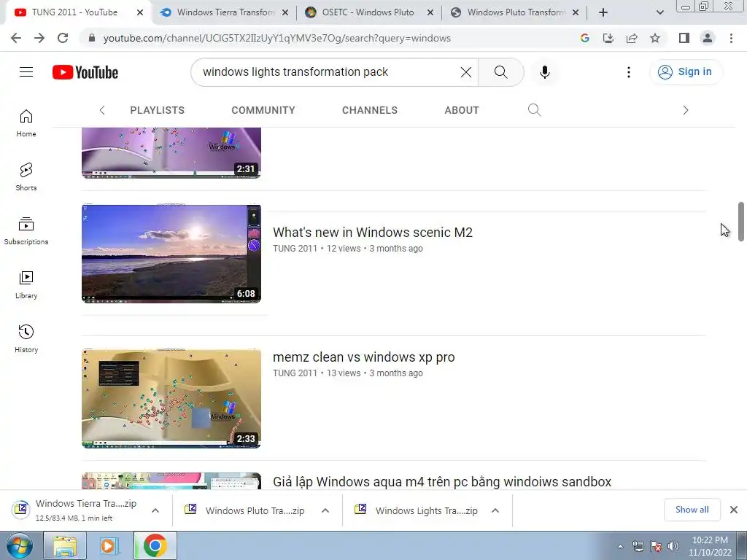
Task: Switch to OSETC - Windows Pluto browser tab
Action: tap(367, 12)
